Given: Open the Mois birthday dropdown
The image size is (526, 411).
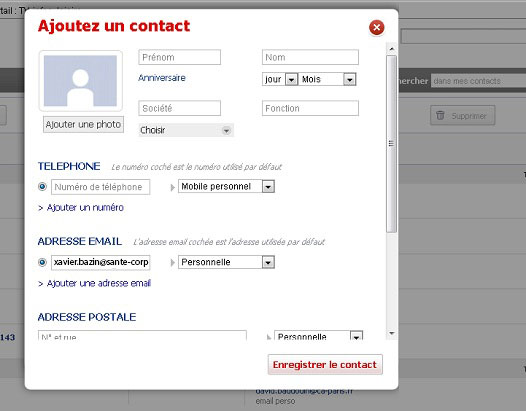Looking at the screenshot, I should (x=327, y=79).
